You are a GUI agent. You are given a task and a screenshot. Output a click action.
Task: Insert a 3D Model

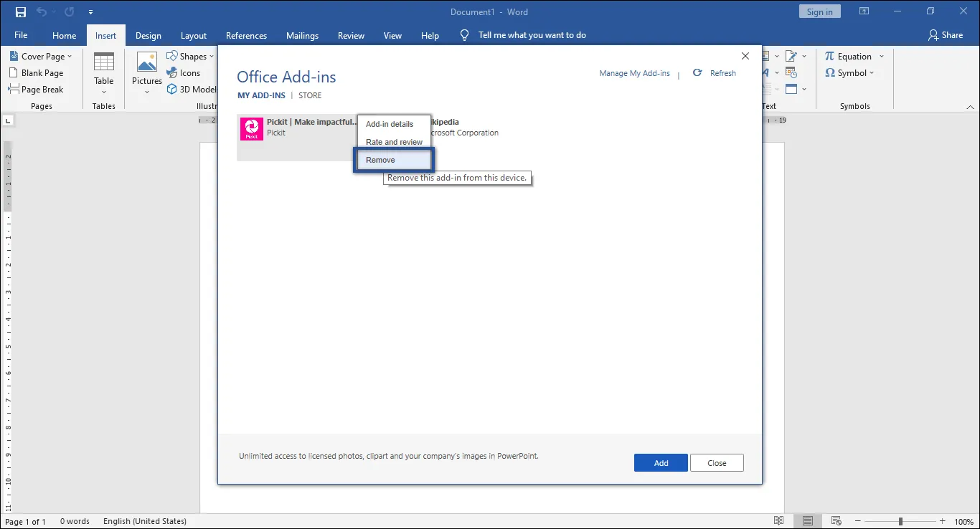[x=191, y=89]
